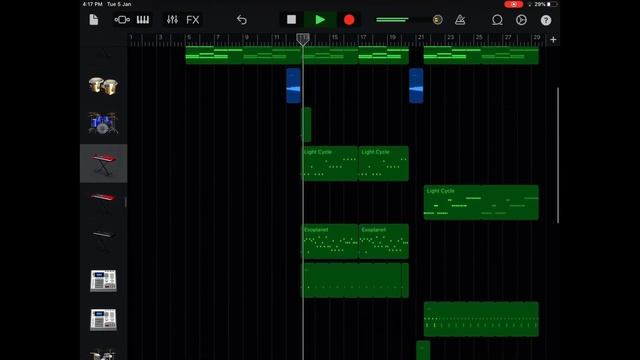The height and width of the screenshot is (360, 640).
Task: Select the small green drum kit region
Action: 307,124
